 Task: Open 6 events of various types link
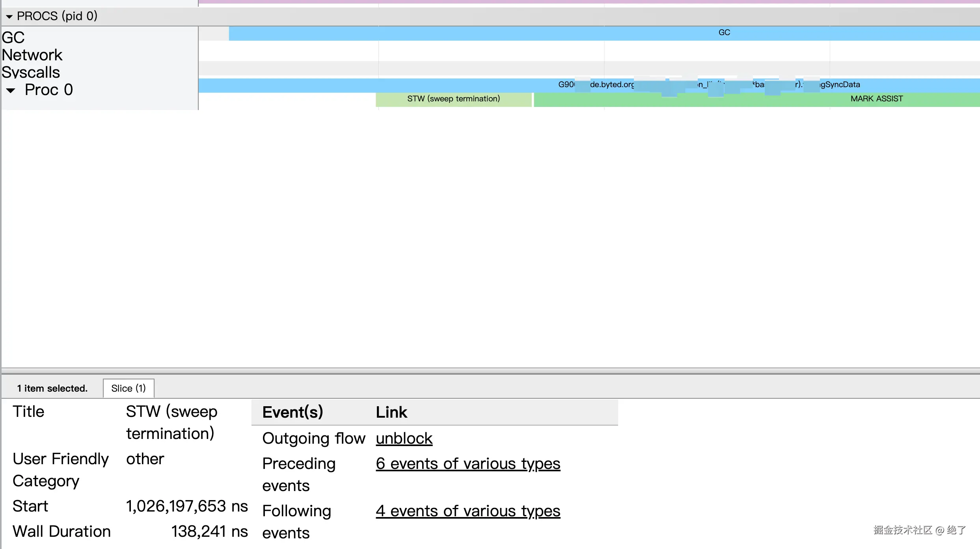468,464
